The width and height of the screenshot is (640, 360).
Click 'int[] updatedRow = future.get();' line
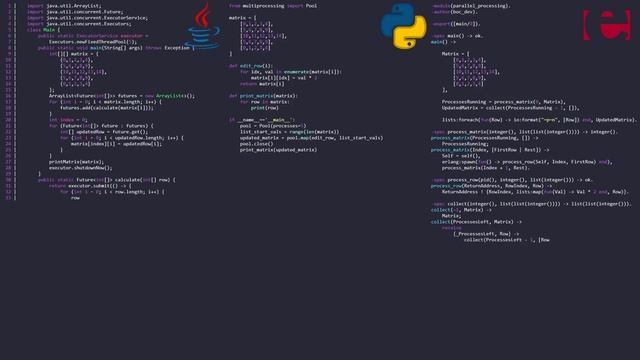pyautogui.click(x=104, y=132)
